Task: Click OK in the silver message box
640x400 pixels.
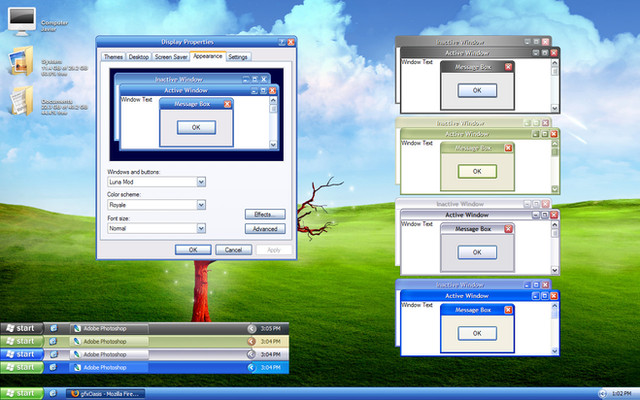Action: [x=477, y=252]
